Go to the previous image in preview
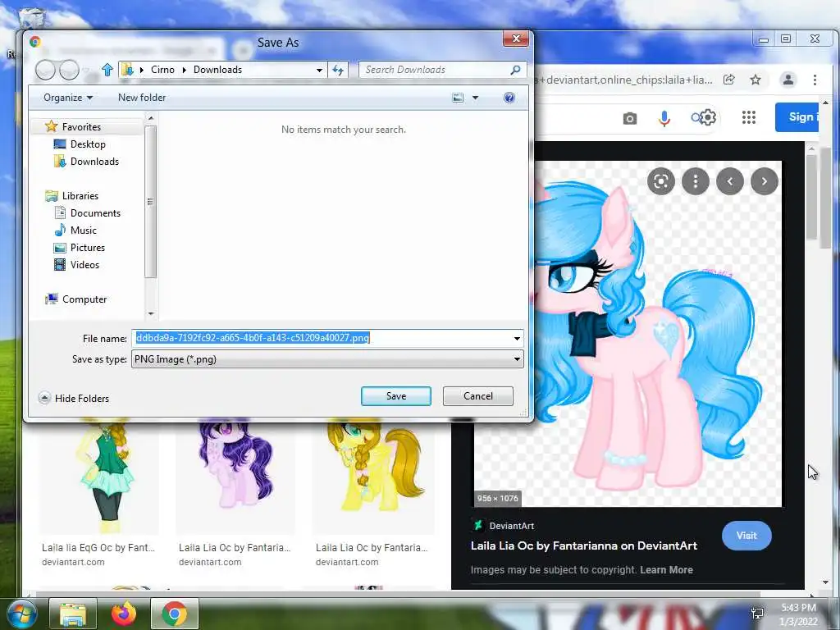 (x=729, y=181)
